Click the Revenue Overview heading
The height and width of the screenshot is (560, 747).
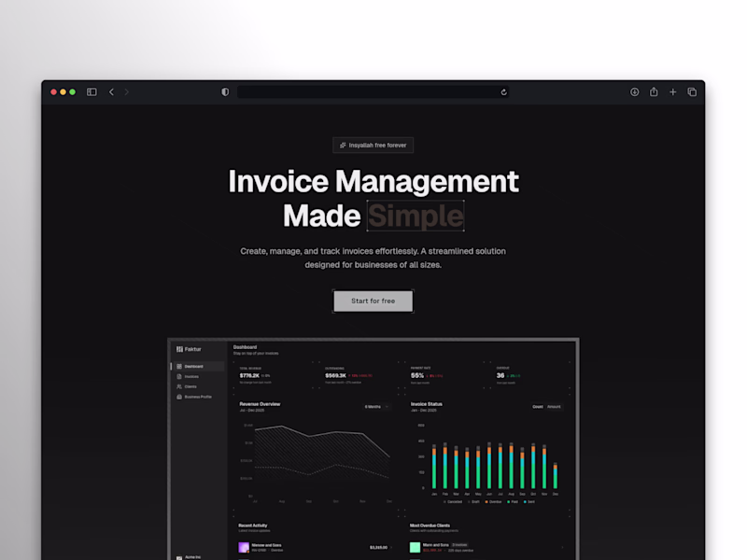[260, 404]
